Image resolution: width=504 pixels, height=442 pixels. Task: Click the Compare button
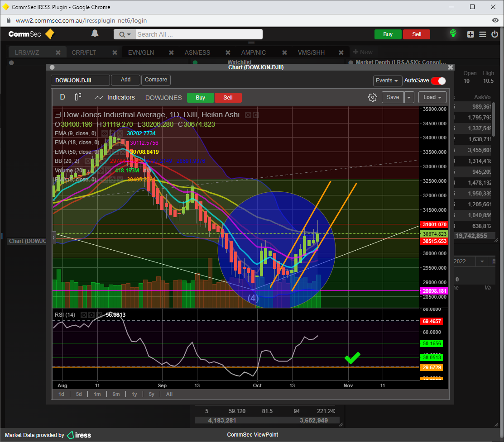point(156,80)
